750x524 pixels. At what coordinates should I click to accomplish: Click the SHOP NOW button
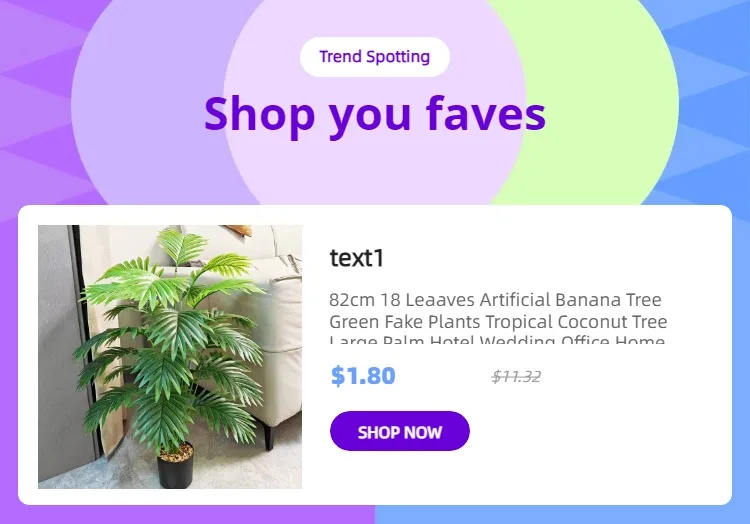point(399,431)
